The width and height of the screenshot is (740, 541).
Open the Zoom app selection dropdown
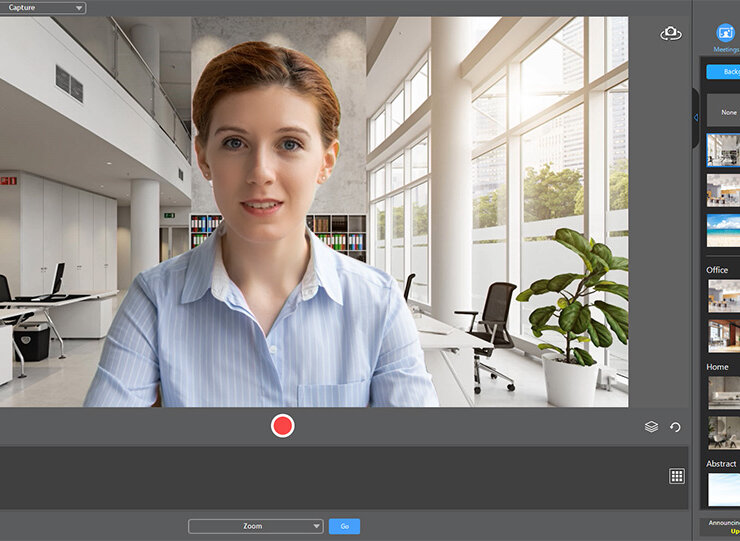256,526
